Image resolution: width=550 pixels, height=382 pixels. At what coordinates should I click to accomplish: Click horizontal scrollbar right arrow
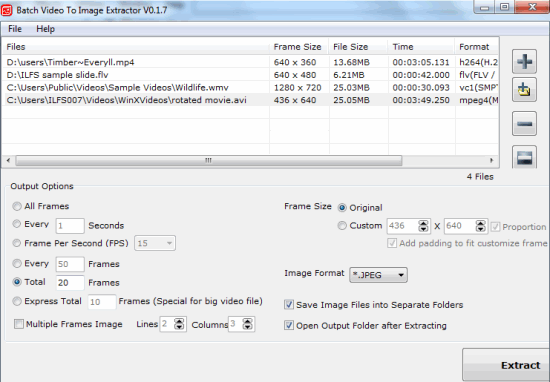click(491, 160)
